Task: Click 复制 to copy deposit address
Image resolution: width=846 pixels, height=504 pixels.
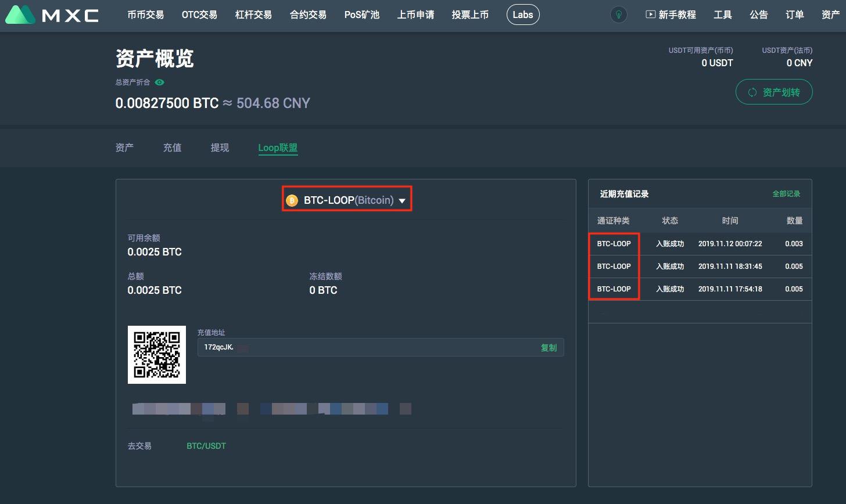Action: [x=549, y=347]
